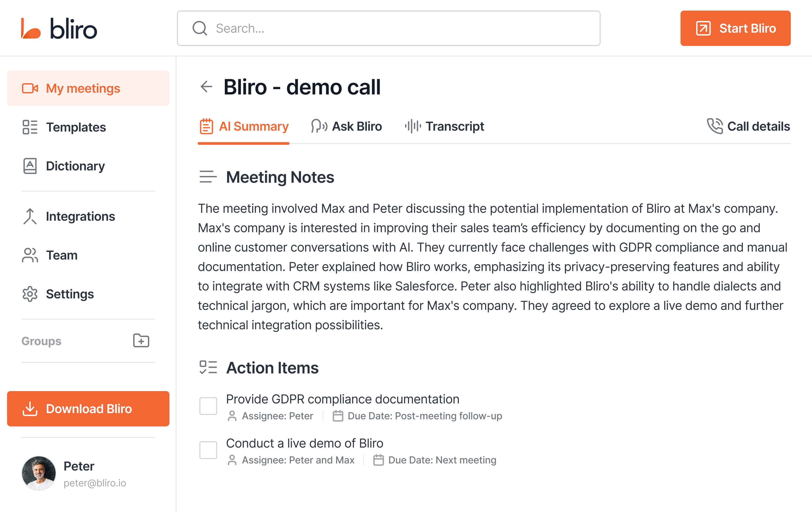Click the Bliro - demo call title
The height and width of the screenshot is (512, 812).
[x=302, y=87]
